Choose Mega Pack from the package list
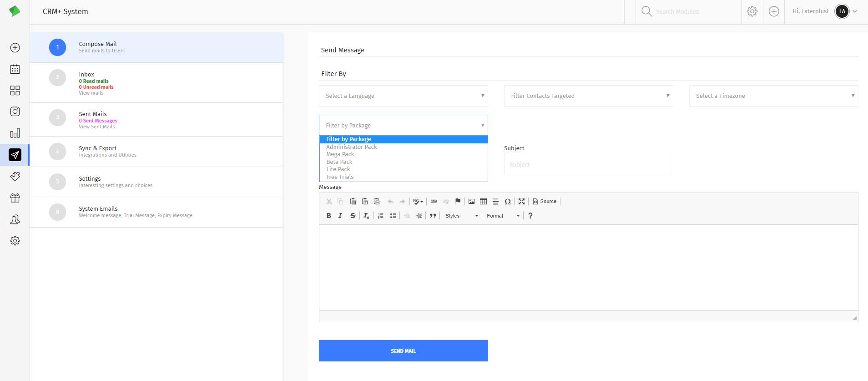Screen dimensions: 868x381 340,154
